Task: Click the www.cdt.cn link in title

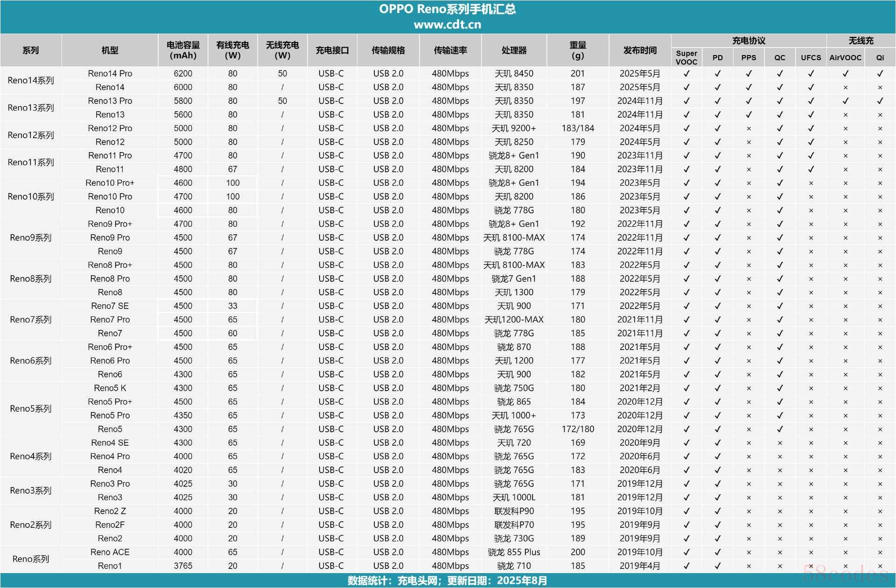Action: coord(447,24)
